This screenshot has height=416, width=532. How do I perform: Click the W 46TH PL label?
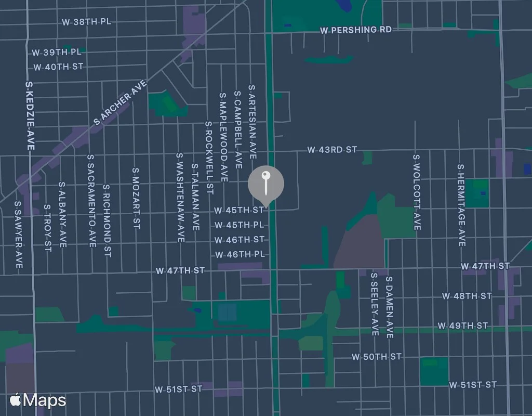pos(240,254)
